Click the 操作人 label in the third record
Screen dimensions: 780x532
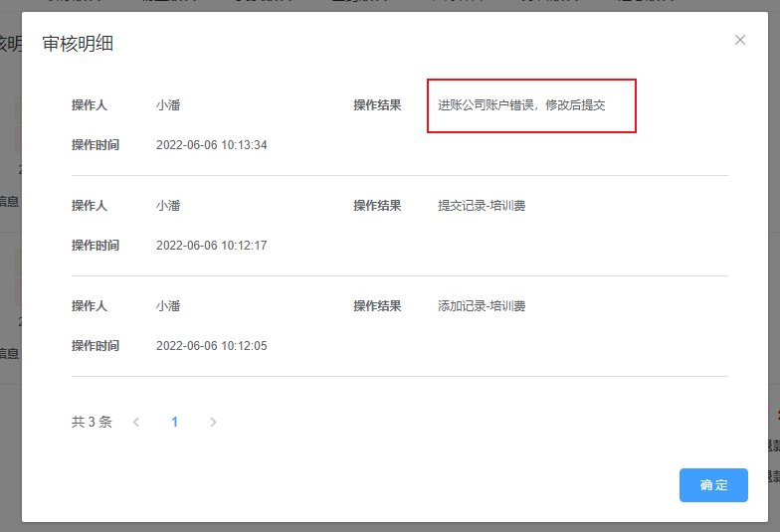[x=90, y=306]
